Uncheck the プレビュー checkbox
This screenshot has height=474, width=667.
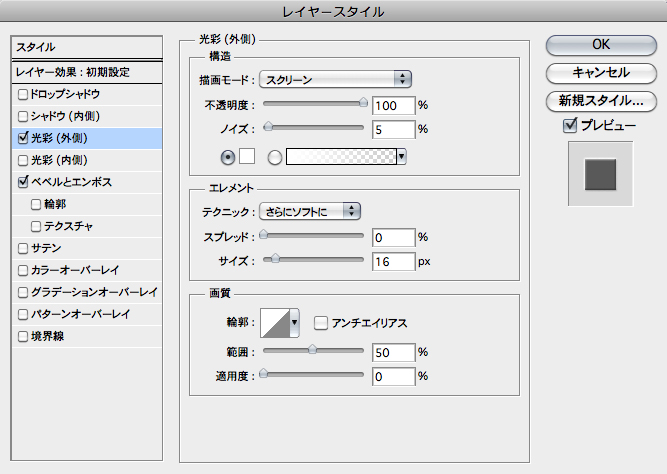pyautogui.click(x=570, y=125)
